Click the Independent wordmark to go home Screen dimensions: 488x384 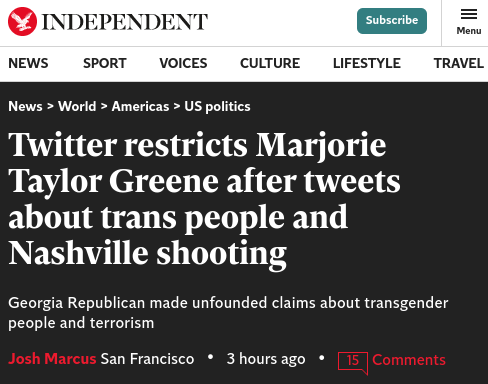tap(125, 22)
